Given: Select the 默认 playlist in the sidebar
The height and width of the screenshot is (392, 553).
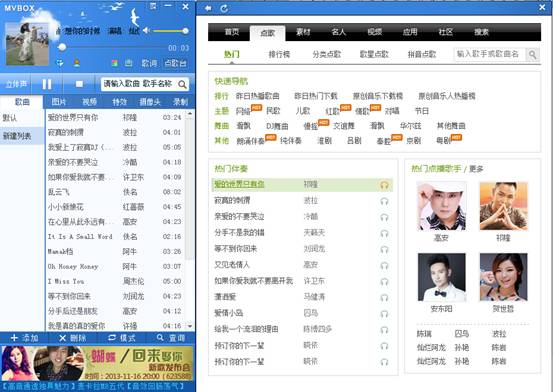Looking at the screenshot, I should (x=22, y=118).
